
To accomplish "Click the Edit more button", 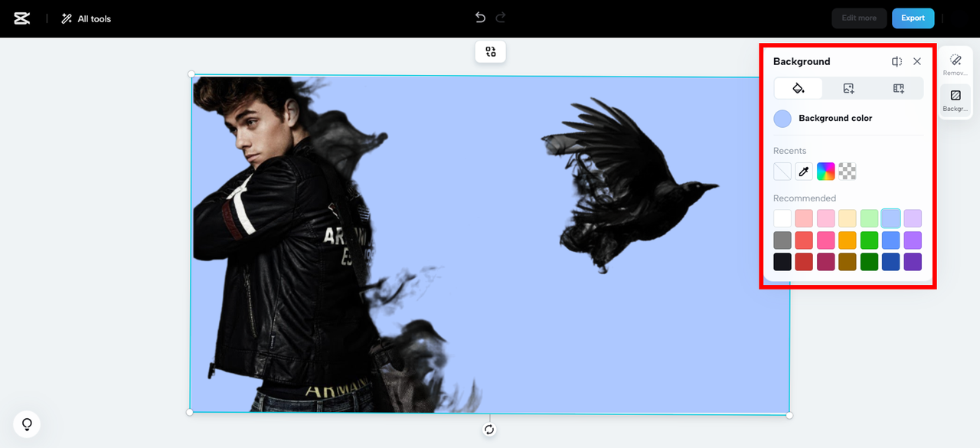I will click(859, 18).
